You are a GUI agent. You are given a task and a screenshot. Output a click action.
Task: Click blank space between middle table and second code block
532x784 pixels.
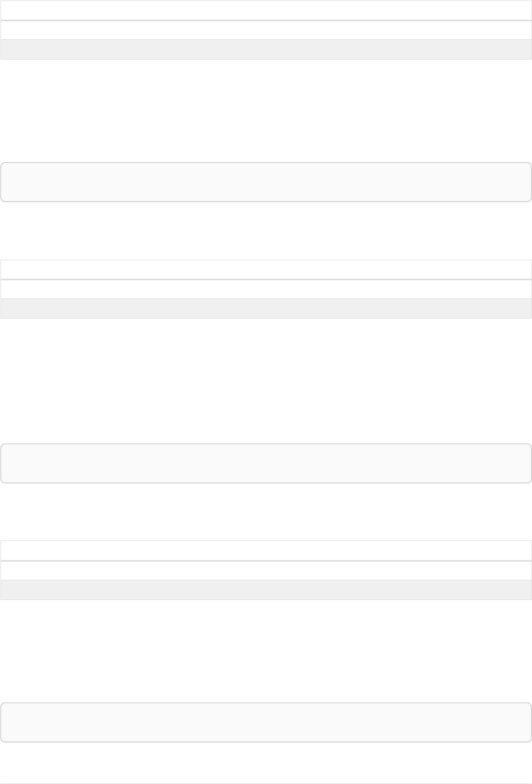pyautogui.click(x=266, y=381)
